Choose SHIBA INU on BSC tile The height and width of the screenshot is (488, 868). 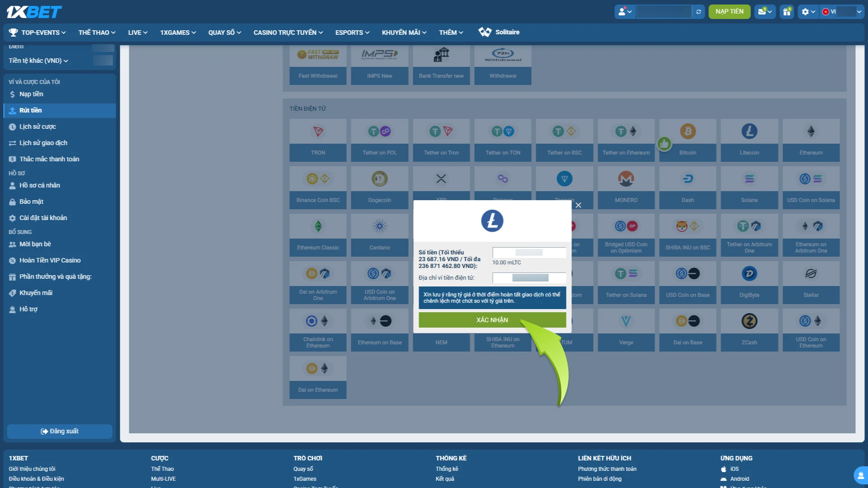[x=688, y=235]
